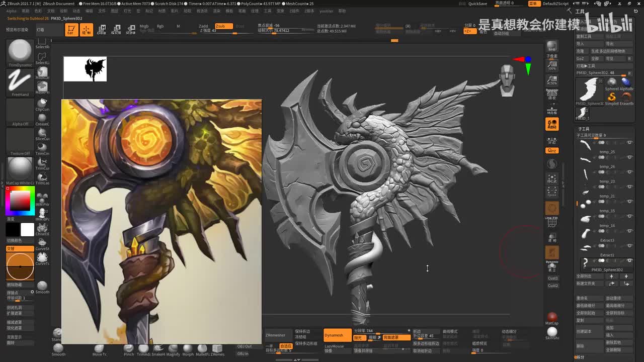Toggle visibility of temp_15 subtool
Viewport: 644px width, 362px height.
629,202
